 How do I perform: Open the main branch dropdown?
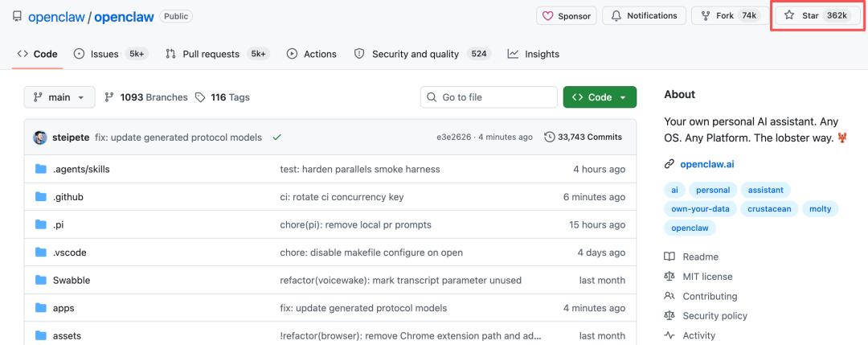pos(59,97)
